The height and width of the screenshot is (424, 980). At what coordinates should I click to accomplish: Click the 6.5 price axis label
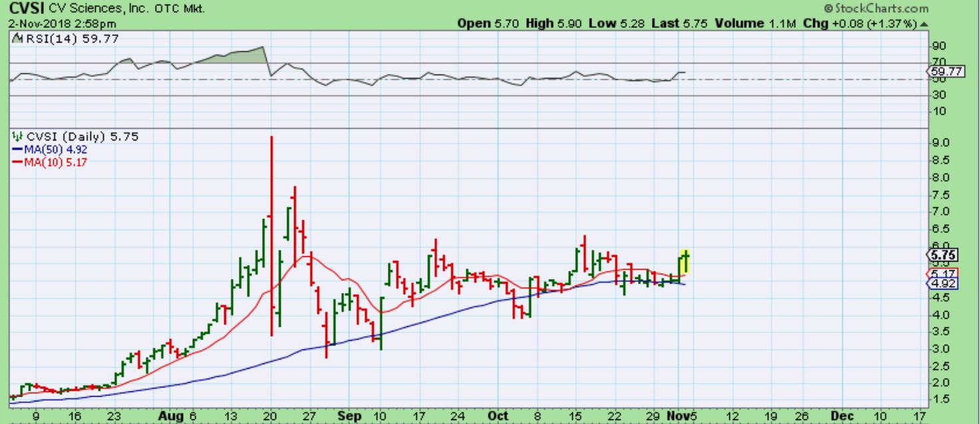coord(940,229)
